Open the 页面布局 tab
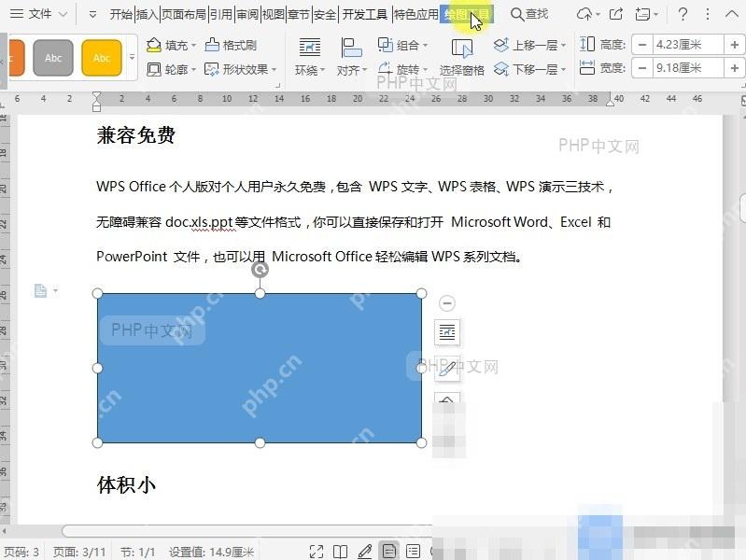 tap(184, 15)
